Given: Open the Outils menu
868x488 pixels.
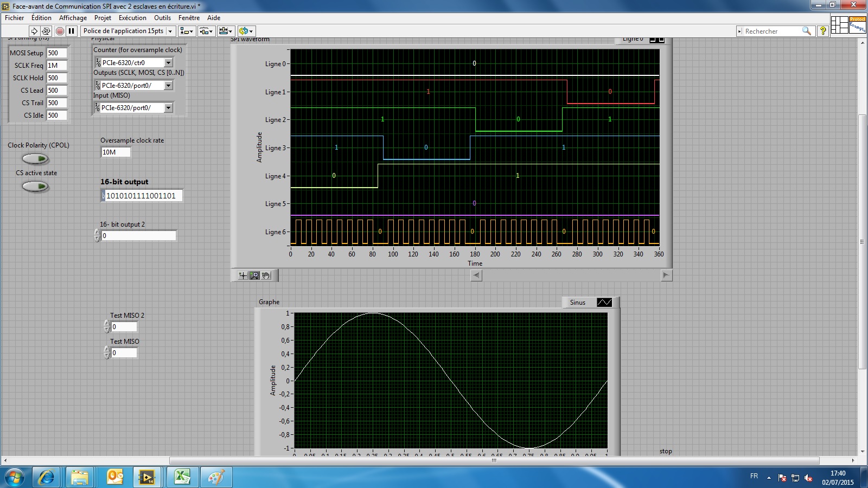Looking at the screenshot, I should tap(162, 18).
